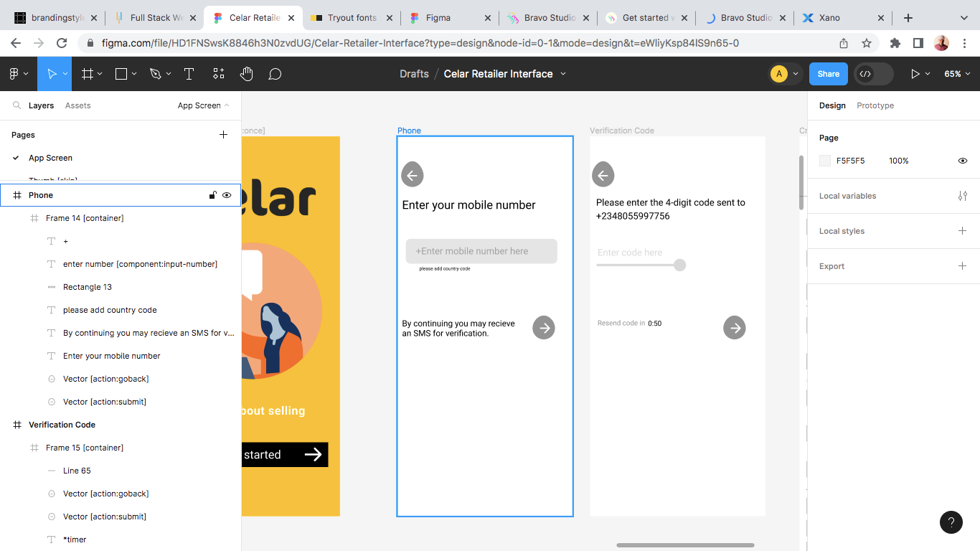The image size is (980, 551).
Task: Toggle Dev Mode switch
Action: (873, 74)
